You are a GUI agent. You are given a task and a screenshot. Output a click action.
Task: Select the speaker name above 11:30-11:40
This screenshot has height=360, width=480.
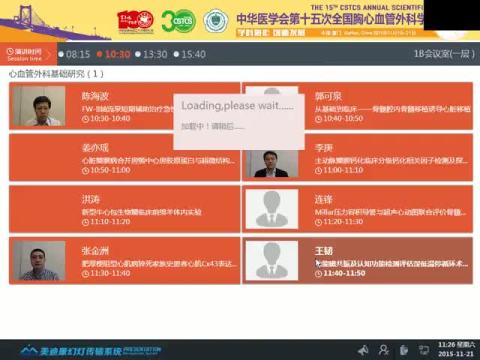[95, 251]
